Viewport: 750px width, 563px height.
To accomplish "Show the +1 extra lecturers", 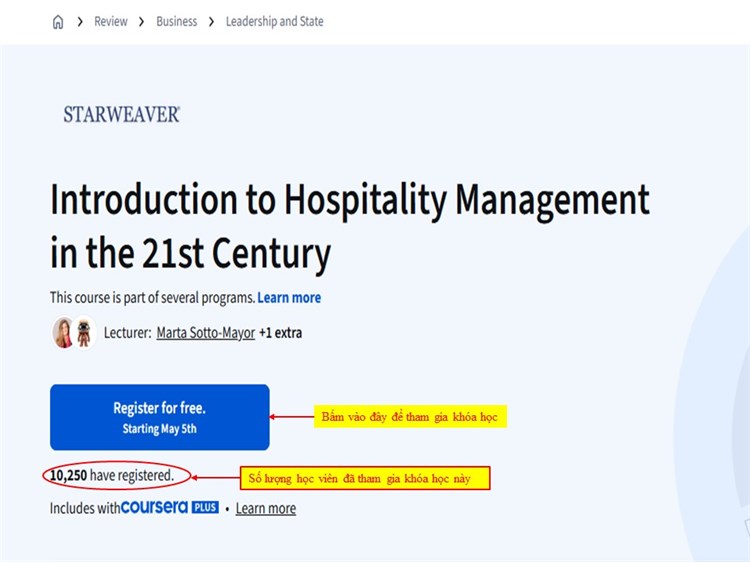I will point(280,332).
